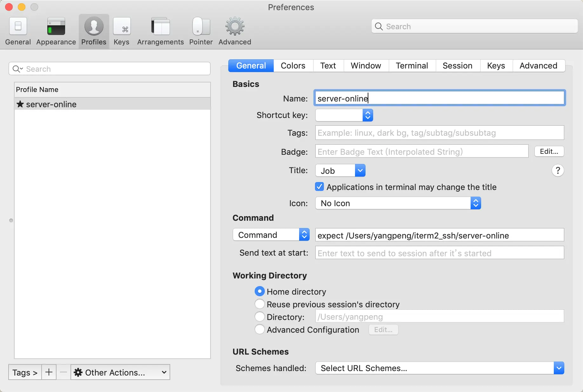This screenshot has width=583, height=392.
Task: Switch to the profile Advanced tab
Action: click(539, 66)
